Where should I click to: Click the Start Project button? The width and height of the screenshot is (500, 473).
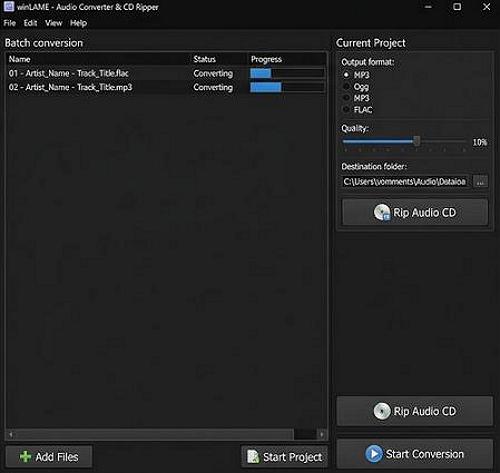[x=284, y=457]
